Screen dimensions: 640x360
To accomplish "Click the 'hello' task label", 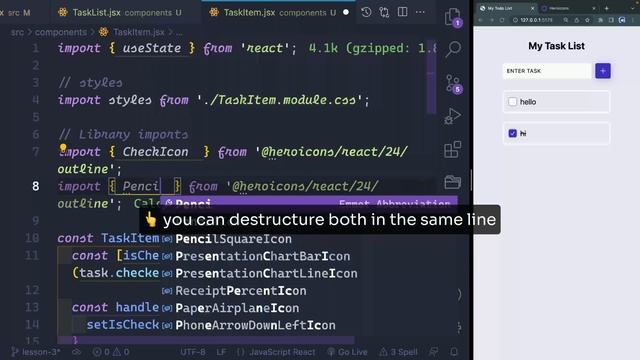I will (528, 102).
